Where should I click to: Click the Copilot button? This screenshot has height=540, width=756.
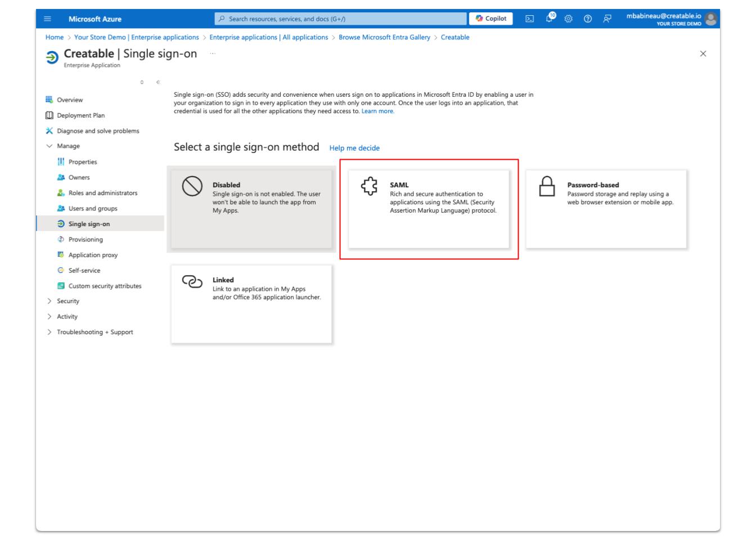point(490,19)
